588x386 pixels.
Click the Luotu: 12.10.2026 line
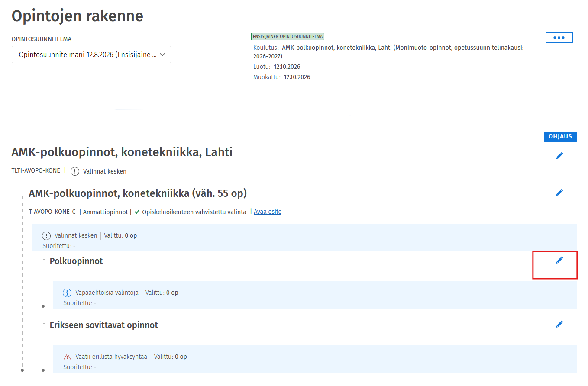(x=277, y=67)
